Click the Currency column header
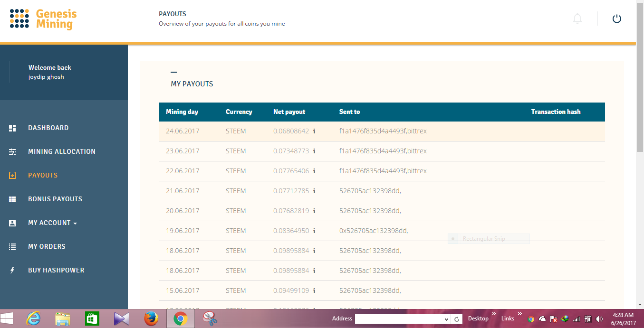 point(239,112)
